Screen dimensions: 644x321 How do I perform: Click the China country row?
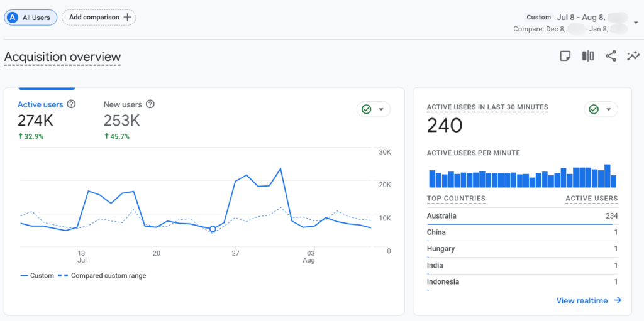click(523, 233)
